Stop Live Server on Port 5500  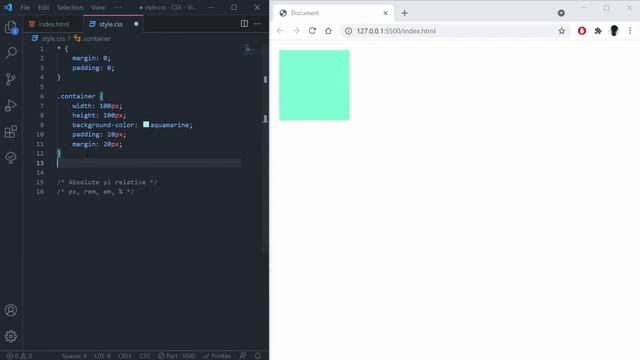pyautogui.click(x=177, y=356)
